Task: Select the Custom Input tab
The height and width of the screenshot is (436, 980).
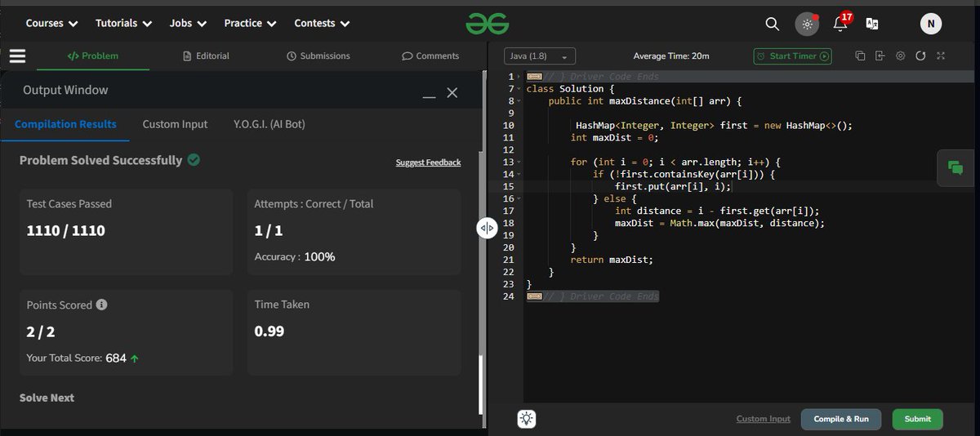Action: 175,124
